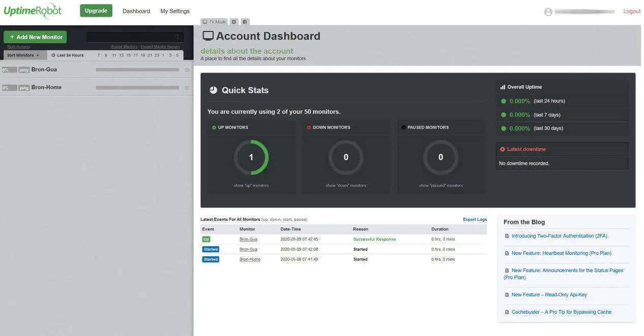Click green badge beside last 30 days uptime
644x336 pixels.
504,128
